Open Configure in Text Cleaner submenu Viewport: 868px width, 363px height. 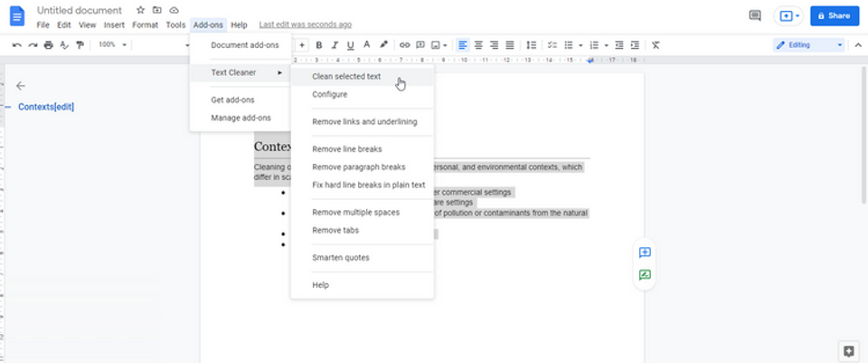pyautogui.click(x=362, y=95)
